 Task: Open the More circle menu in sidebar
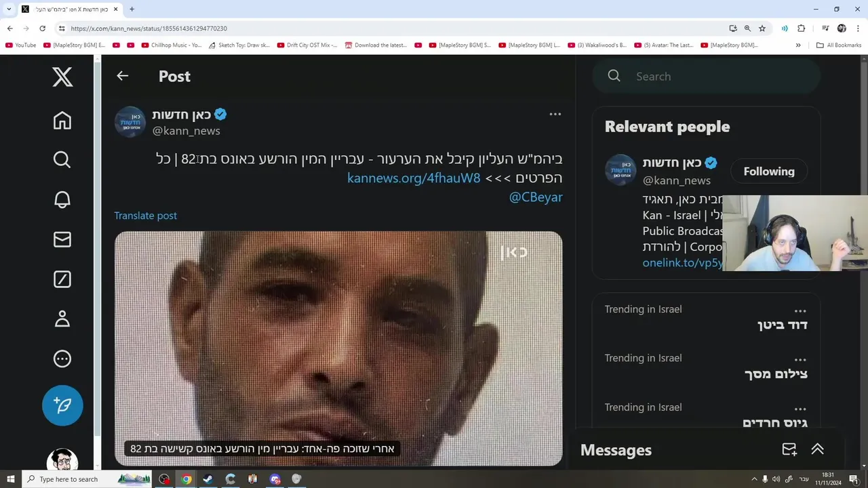click(62, 359)
